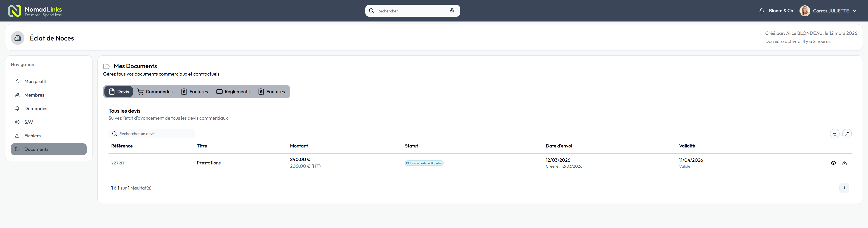This screenshot has height=228, width=868.
Task: View devis YZ7RFF with eye icon
Action: 833,163
